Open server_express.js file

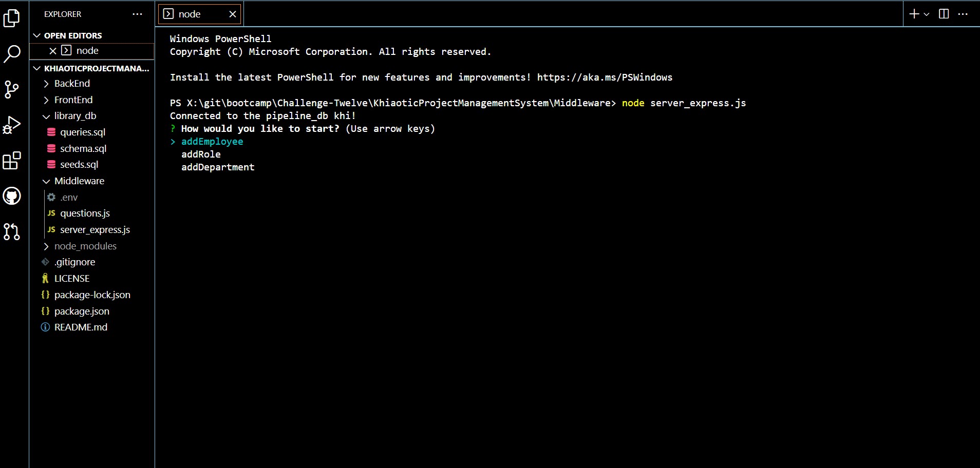coord(95,229)
